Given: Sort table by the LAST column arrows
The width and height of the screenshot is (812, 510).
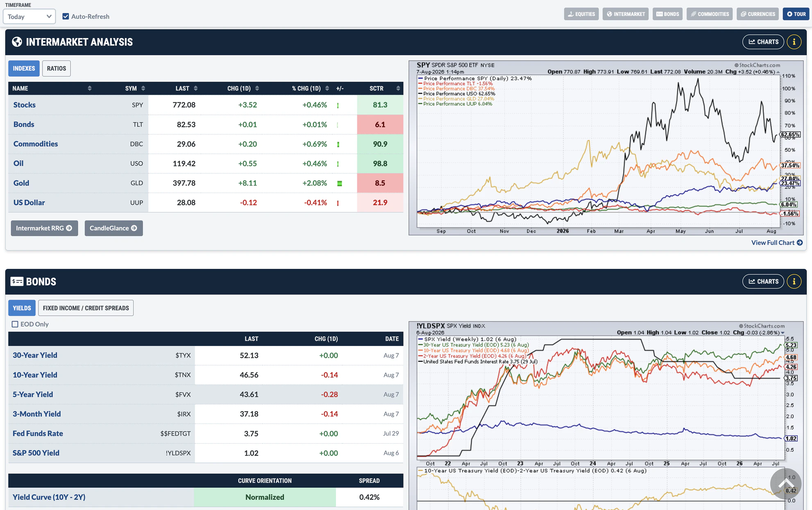Looking at the screenshot, I should 195,89.
